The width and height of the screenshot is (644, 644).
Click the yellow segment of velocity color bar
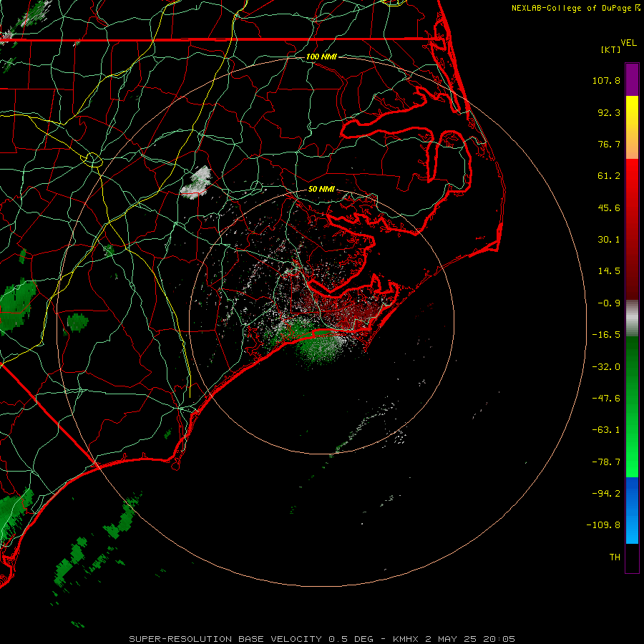pos(632,127)
